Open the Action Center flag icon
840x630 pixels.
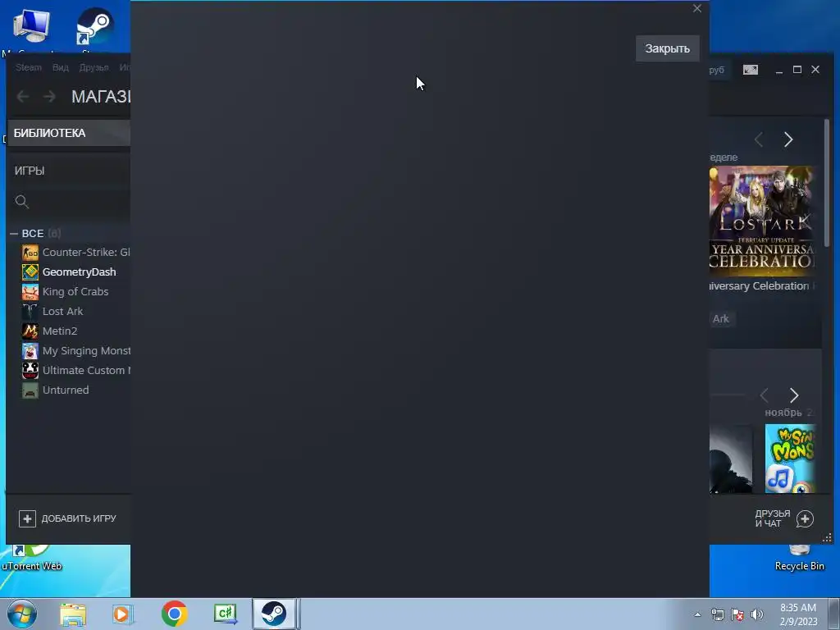(737, 614)
